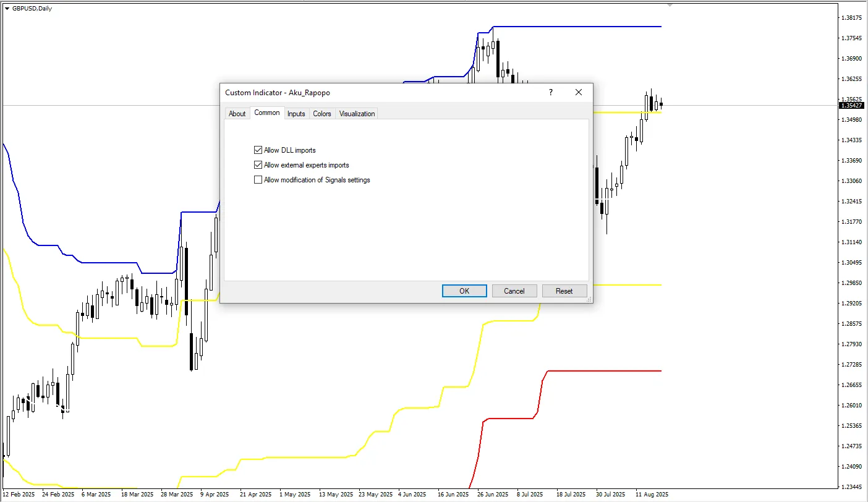868x502 pixels.
Task: Open the Inputs tab
Action: click(296, 114)
